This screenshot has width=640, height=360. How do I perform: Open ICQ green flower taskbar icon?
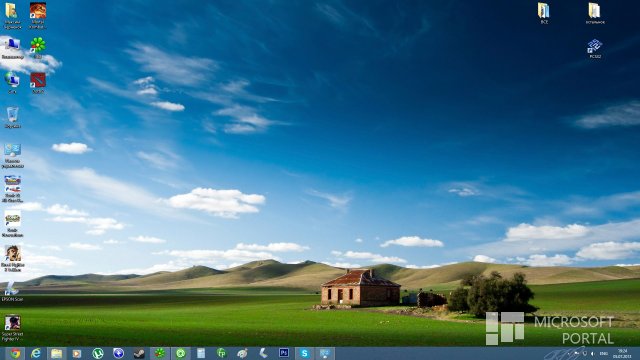160,353
